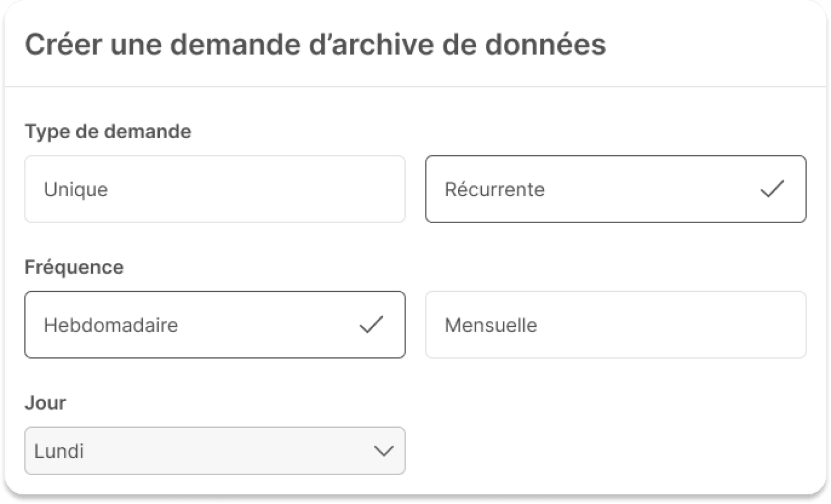Click the 'Hebdomadaire' text inside its option box

point(111,325)
